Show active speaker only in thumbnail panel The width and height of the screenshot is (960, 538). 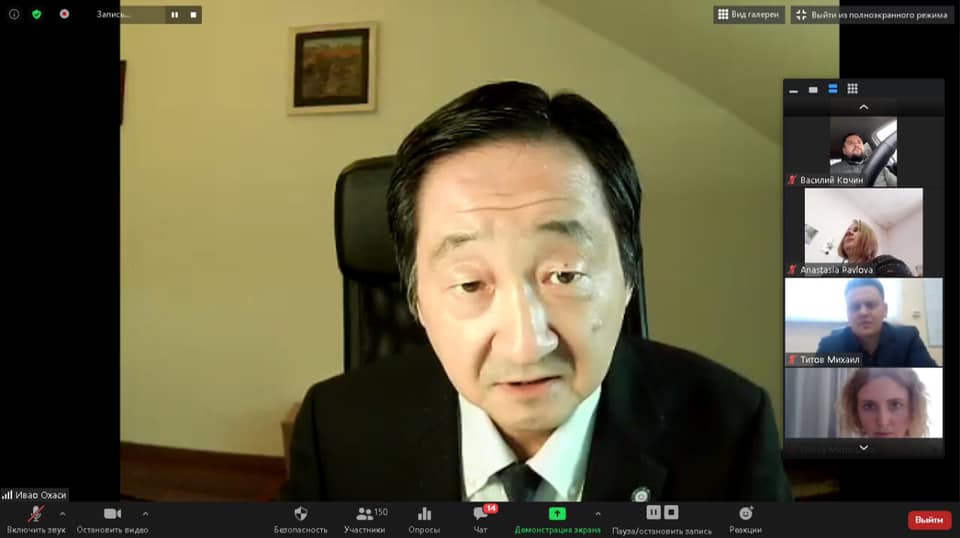[813, 89]
